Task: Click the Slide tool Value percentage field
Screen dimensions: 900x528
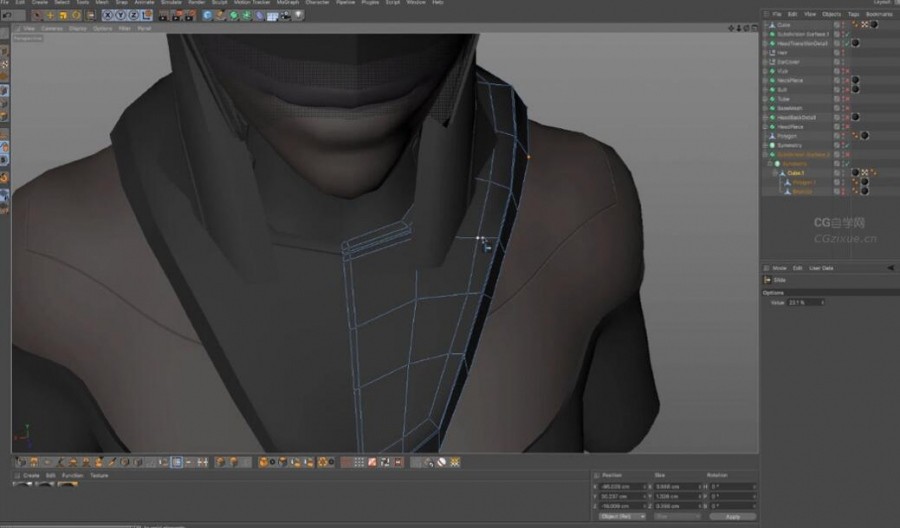Action: pyautogui.click(x=805, y=302)
